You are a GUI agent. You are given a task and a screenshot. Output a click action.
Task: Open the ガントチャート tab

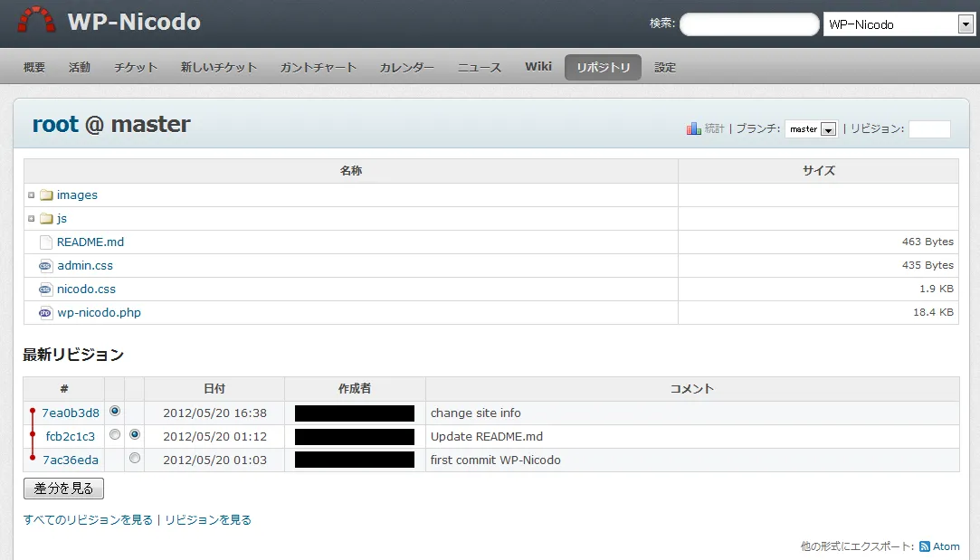coord(318,67)
